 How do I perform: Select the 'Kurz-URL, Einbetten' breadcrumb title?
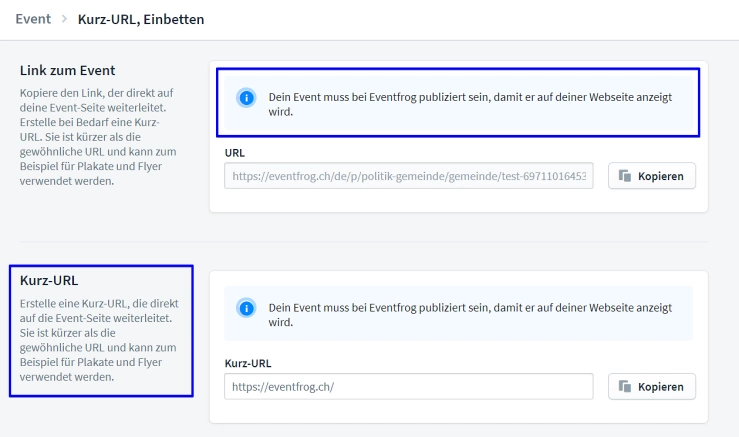tap(141, 19)
